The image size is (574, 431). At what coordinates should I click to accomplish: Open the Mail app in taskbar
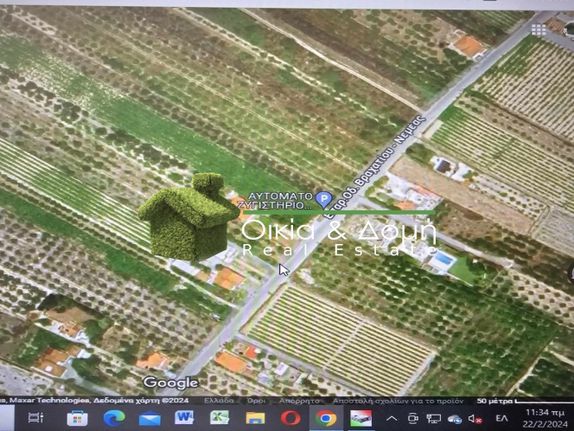point(149,419)
